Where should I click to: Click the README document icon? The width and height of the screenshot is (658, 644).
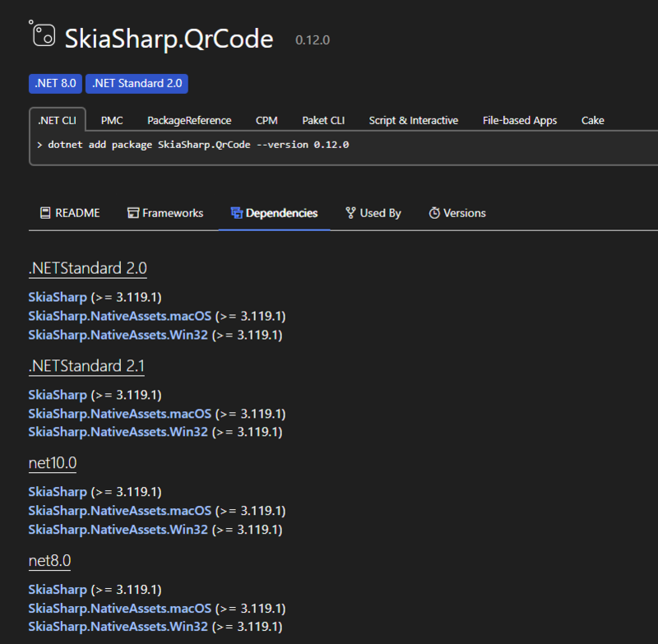44,212
